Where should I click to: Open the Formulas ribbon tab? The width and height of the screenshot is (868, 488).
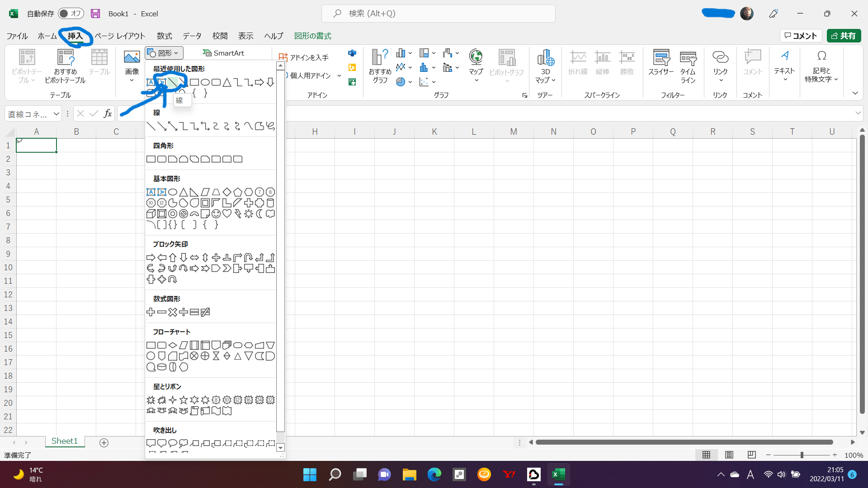coord(165,36)
